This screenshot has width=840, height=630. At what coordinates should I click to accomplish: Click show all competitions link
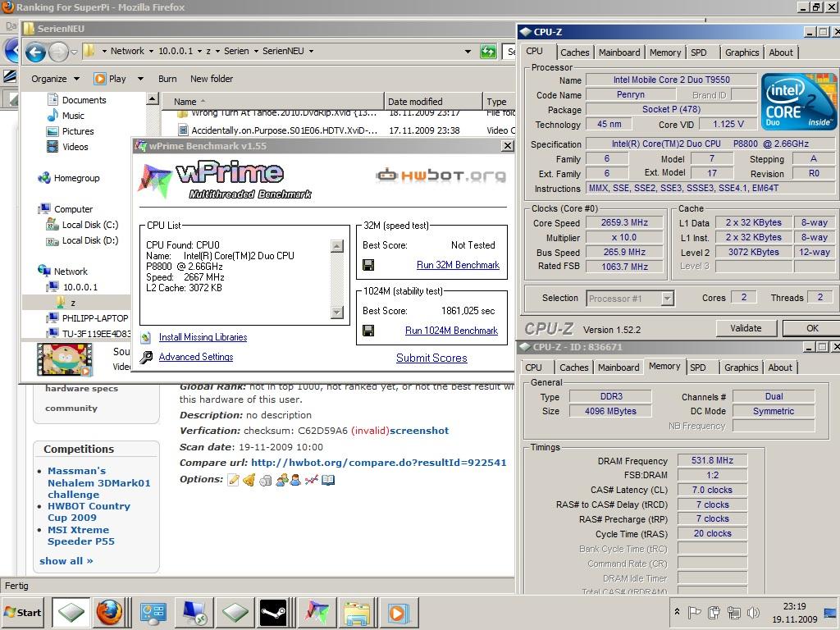(x=66, y=561)
